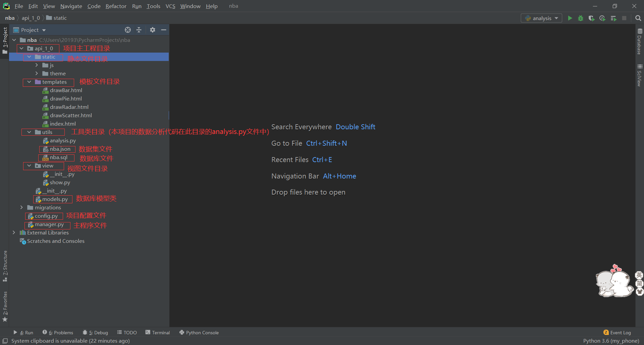
Task: Expand the migrations folder
Action: pyautogui.click(x=21, y=207)
